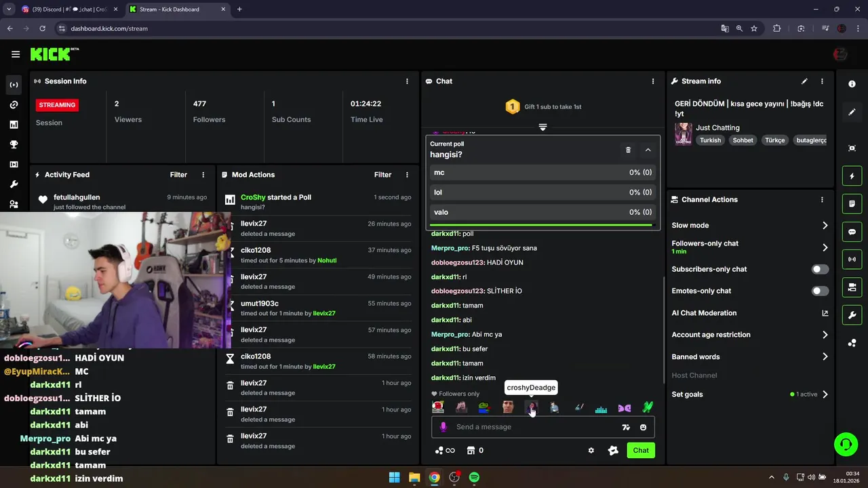Open Activity Feed Filter dropdown

[x=178, y=175]
